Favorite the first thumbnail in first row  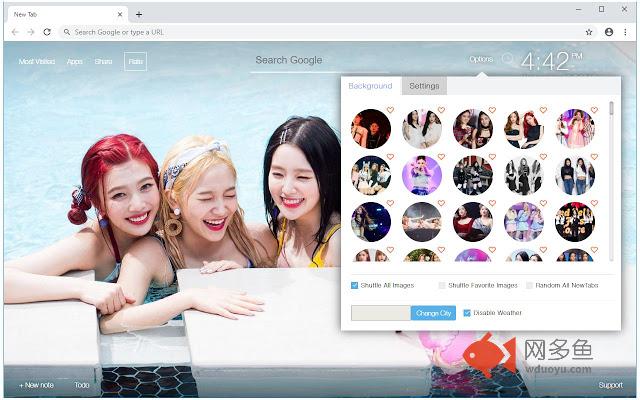390,110
